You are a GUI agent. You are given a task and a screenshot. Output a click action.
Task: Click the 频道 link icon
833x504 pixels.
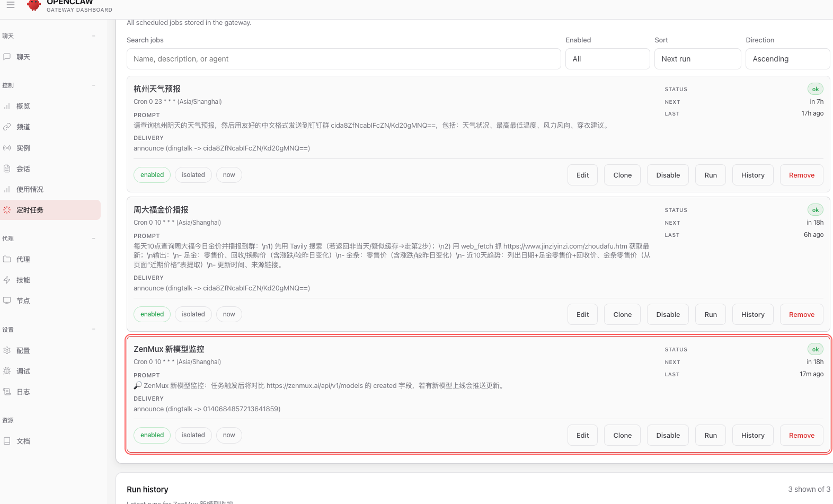[x=7, y=127]
